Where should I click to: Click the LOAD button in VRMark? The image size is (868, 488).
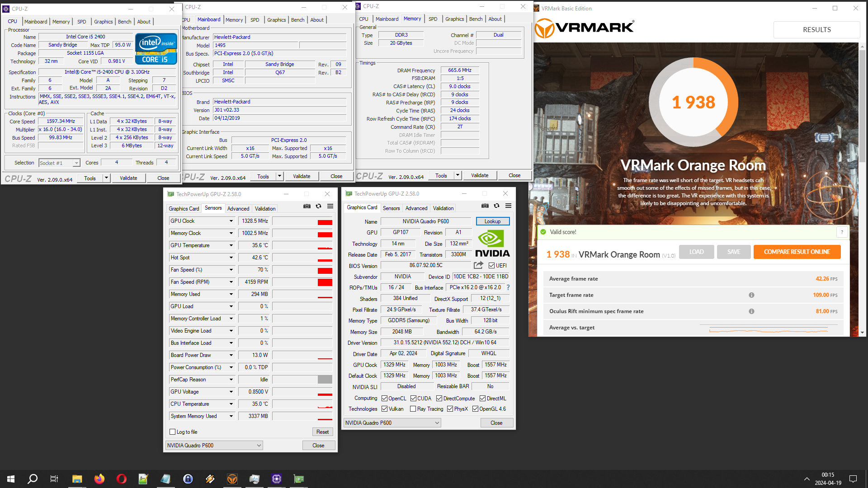point(697,252)
